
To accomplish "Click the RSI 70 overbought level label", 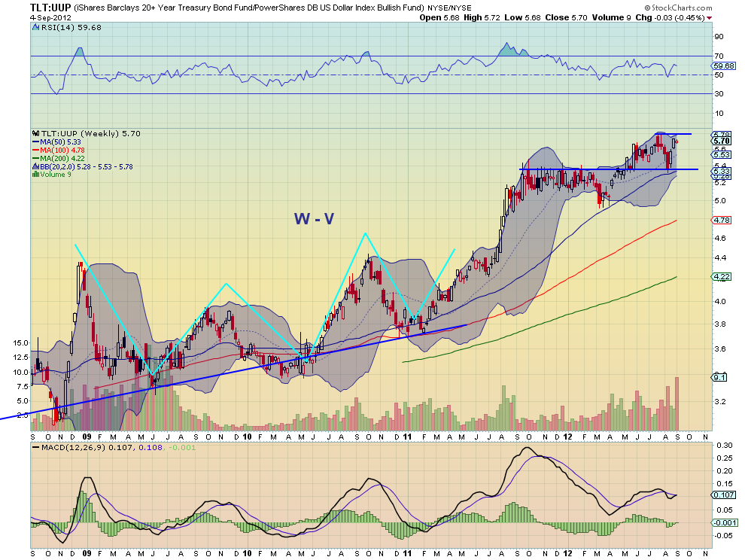I will (719, 56).
